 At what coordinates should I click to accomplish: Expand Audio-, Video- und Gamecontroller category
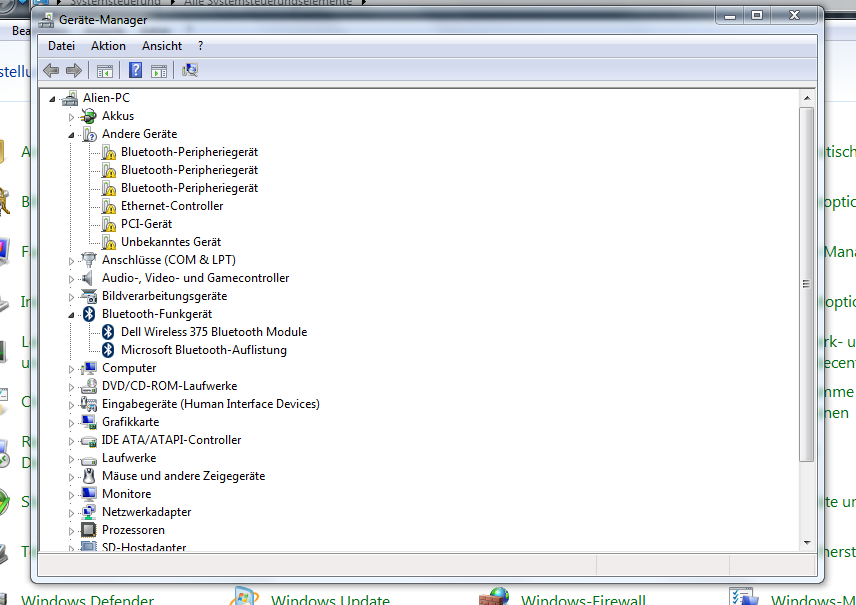pyautogui.click(x=72, y=279)
